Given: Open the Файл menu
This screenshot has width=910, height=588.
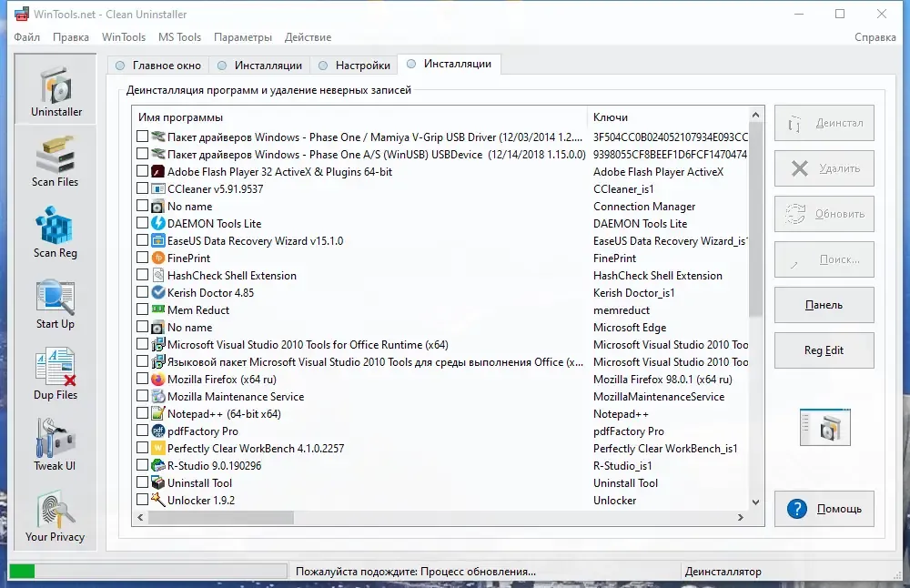Looking at the screenshot, I should tap(26, 37).
